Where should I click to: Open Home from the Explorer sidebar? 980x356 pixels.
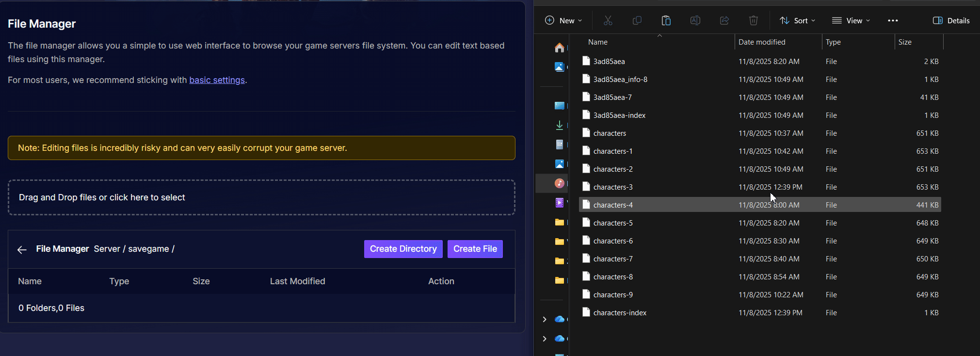[560, 48]
